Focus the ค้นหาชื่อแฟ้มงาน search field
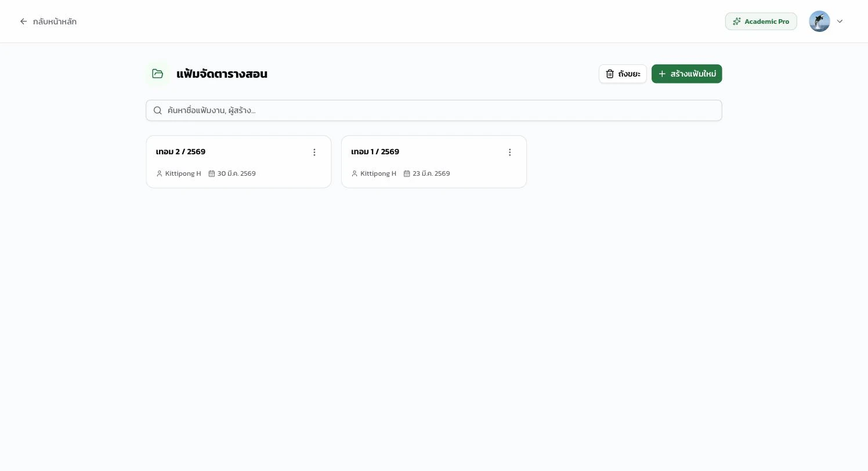Screen dimensions: 868x471 click(x=434, y=110)
